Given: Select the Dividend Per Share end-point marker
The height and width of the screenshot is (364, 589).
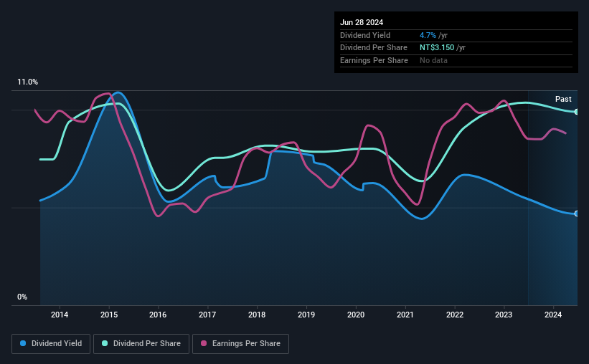Looking at the screenshot, I should (577, 112).
